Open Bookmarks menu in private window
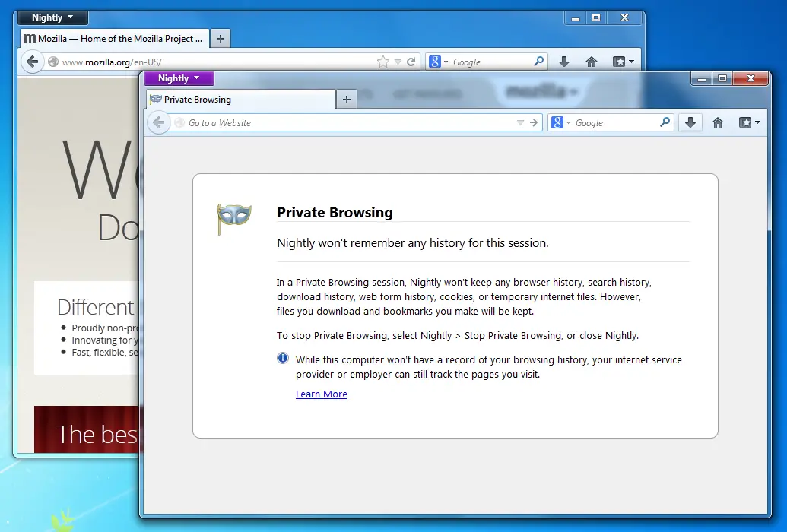 [749, 122]
